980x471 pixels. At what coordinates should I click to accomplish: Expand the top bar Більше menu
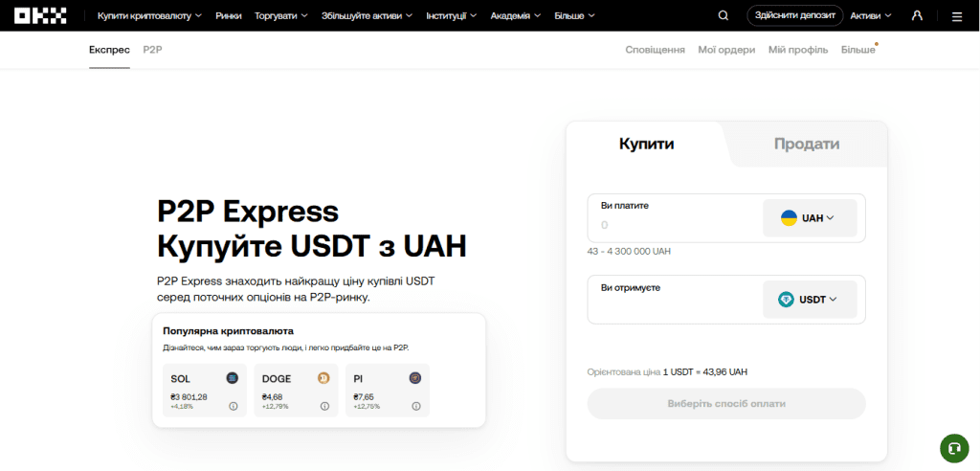[574, 15]
